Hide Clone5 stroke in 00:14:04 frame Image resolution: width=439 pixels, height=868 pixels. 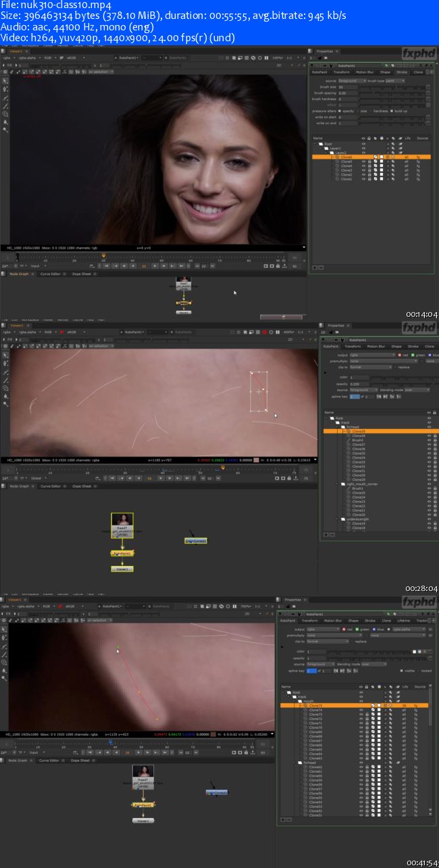(363, 161)
